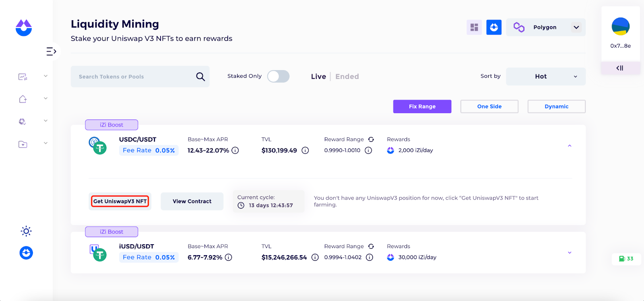Open the Polygon network dropdown
644x301 pixels.
[546, 27]
